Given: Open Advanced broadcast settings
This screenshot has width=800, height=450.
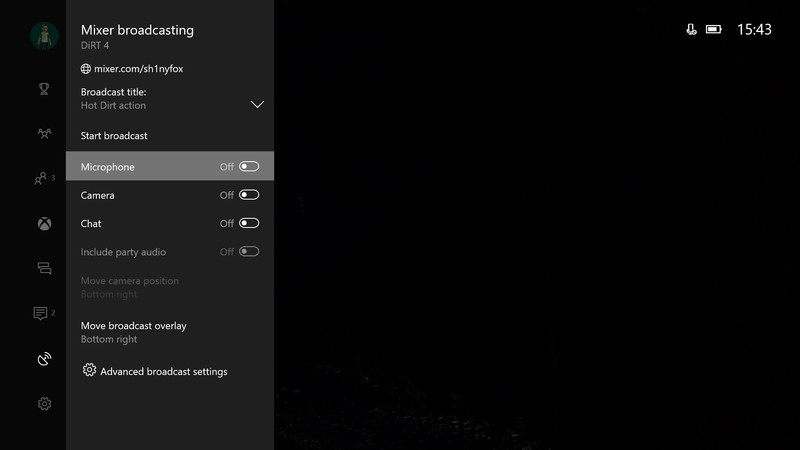Looking at the screenshot, I should coord(164,371).
